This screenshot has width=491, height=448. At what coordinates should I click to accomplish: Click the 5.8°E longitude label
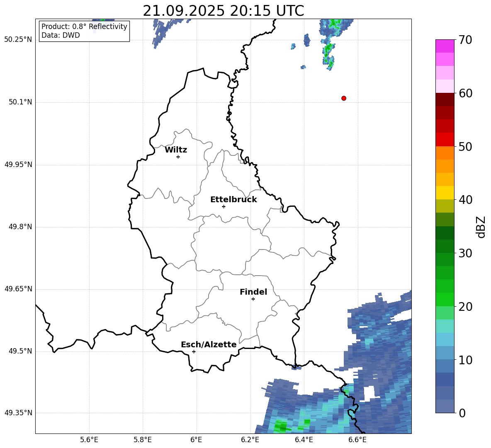tap(143, 440)
